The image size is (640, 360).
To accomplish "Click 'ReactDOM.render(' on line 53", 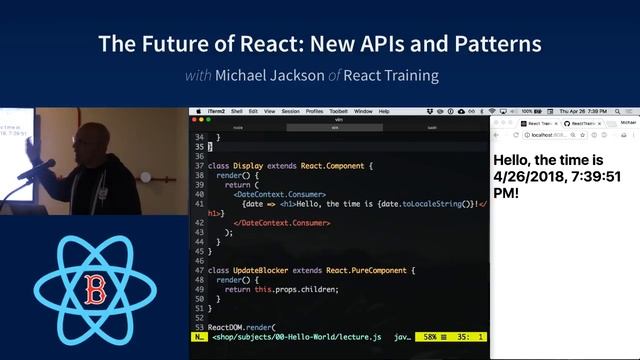I will pyautogui.click(x=242, y=327).
